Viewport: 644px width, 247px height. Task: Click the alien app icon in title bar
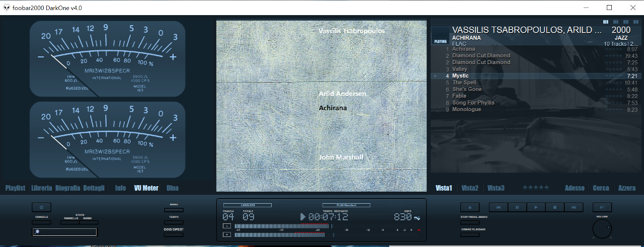coord(7,8)
